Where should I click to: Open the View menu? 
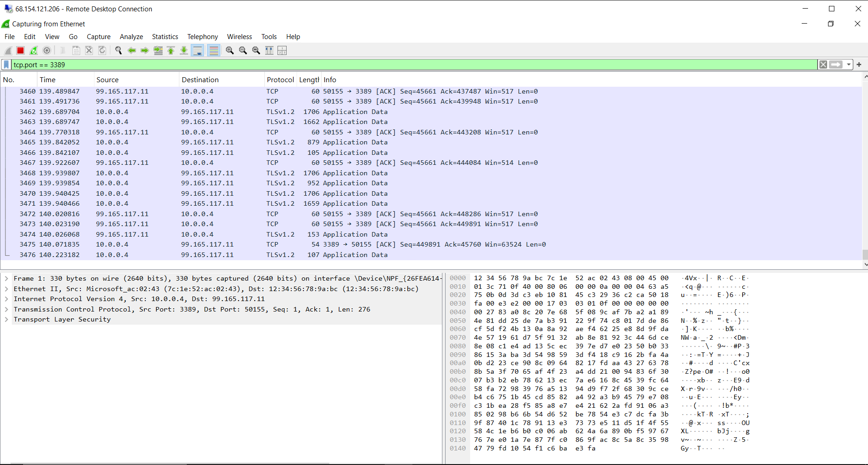click(x=52, y=37)
